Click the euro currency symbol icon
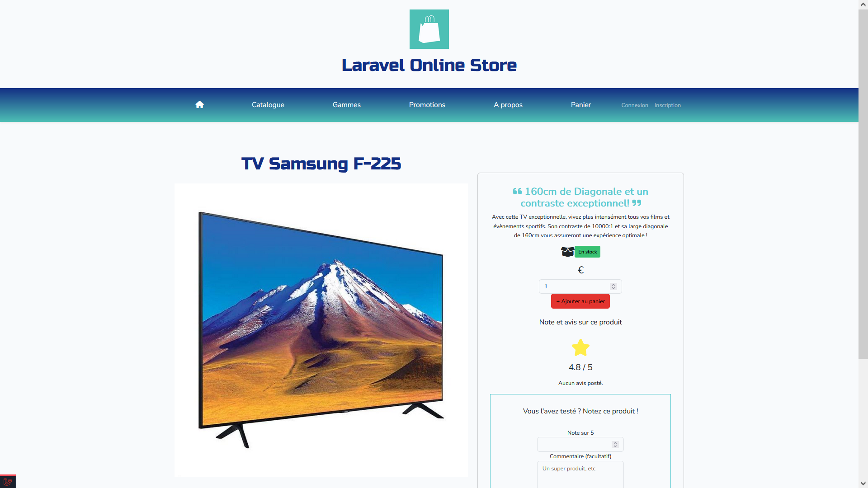Screen dimensions: 868x488 tap(580, 270)
